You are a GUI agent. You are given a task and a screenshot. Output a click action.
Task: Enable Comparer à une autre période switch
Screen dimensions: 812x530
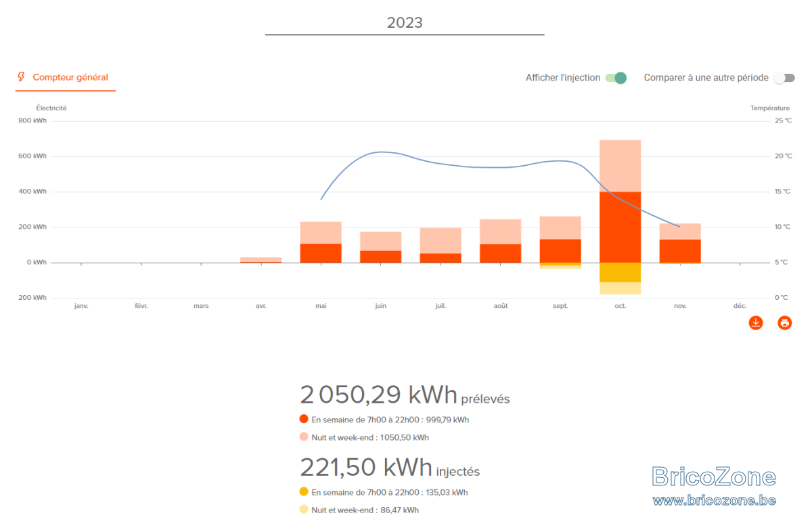tap(784, 78)
